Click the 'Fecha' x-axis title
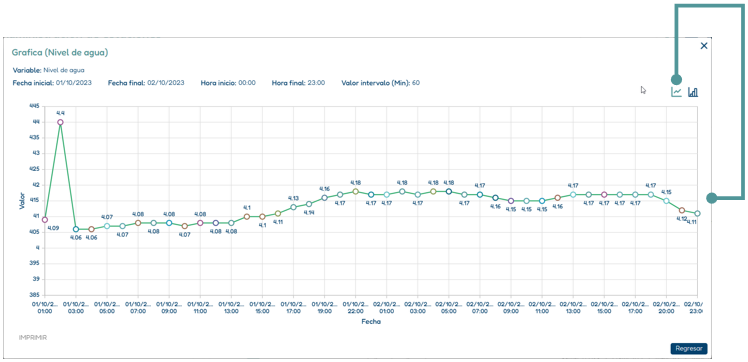Image resolution: width=748 pixels, height=362 pixels. [x=371, y=321]
